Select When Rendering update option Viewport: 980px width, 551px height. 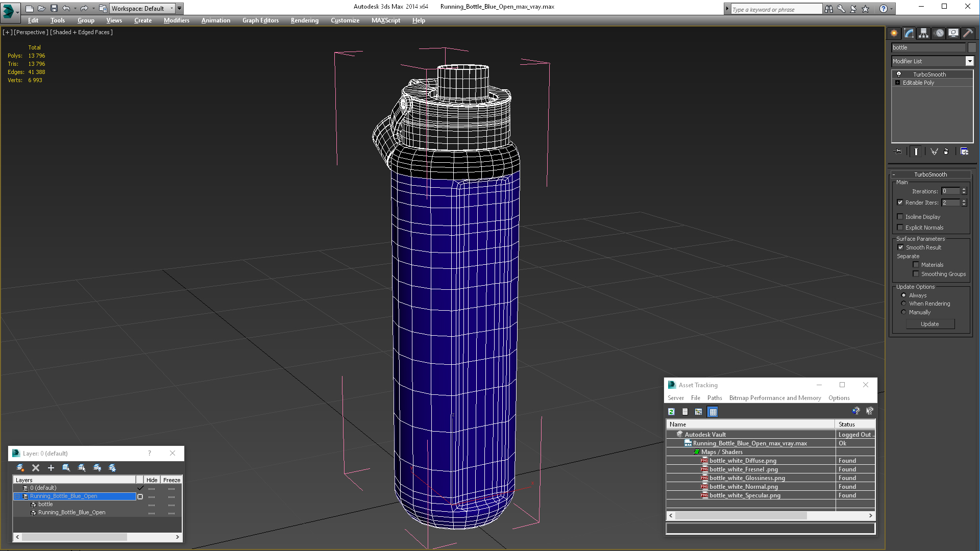tap(904, 304)
